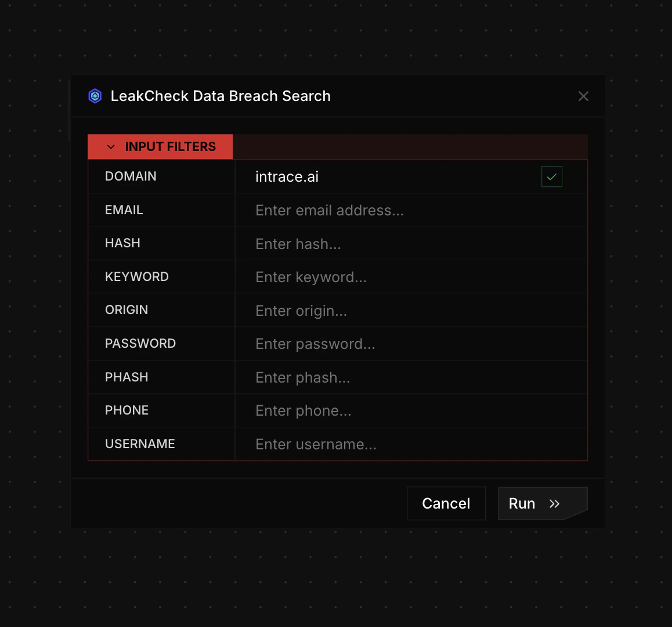Cancel the breach search dialog
The height and width of the screenshot is (627, 672).
pyautogui.click(x=446, y=503)
